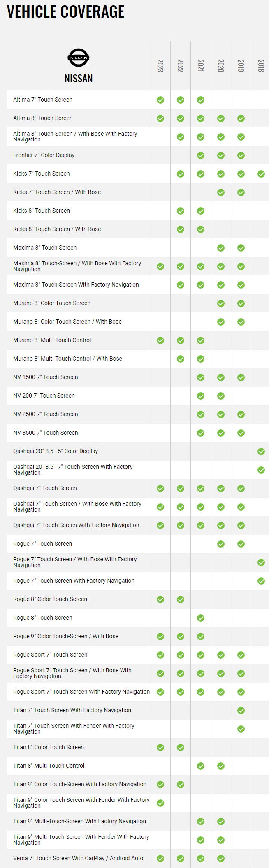The image size is (269, 868).
Task: Click the NISSAN brand name text
Action: pos(79,79)
